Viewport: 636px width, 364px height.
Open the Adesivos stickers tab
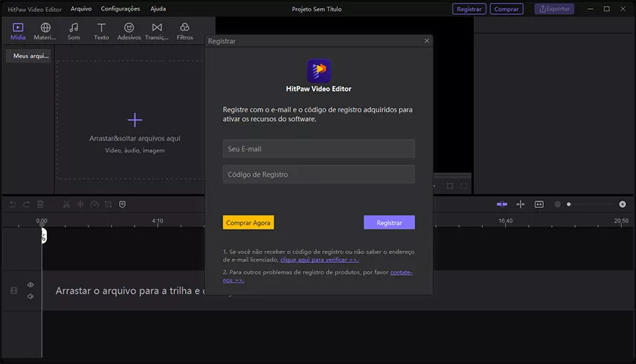coord(129,31)
